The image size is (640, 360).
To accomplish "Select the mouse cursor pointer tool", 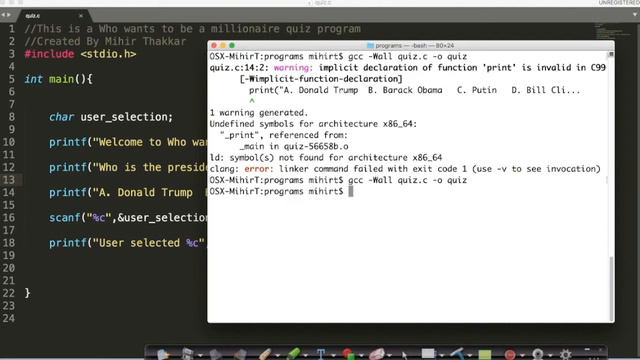I will click(x=404, y=356).
